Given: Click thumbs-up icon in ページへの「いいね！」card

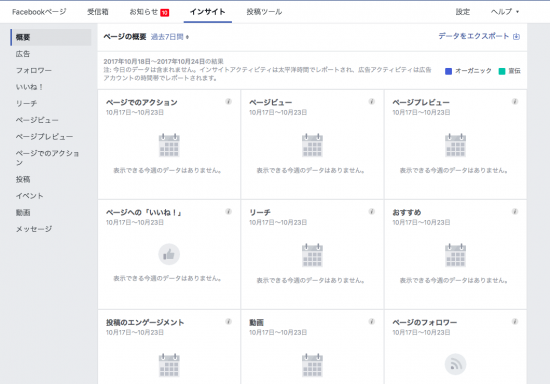Looking at the screenshot, I should click(x=169, y=254).
